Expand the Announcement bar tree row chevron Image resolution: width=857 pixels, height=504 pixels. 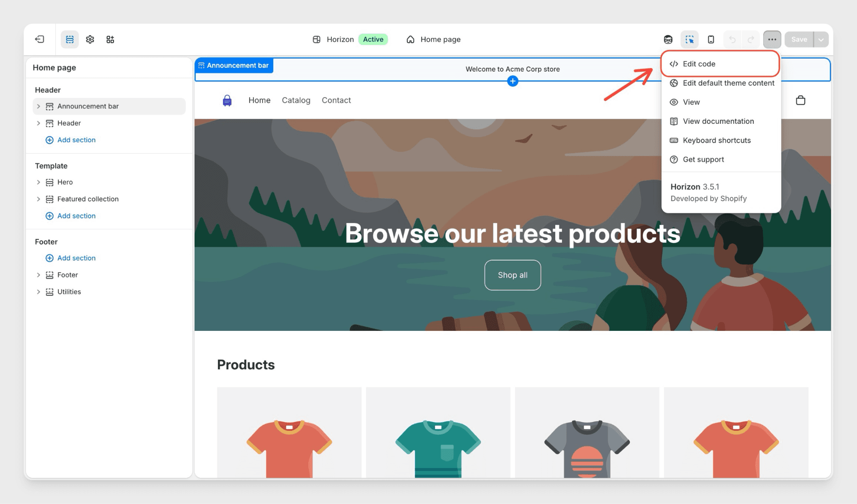coord(38,106)
